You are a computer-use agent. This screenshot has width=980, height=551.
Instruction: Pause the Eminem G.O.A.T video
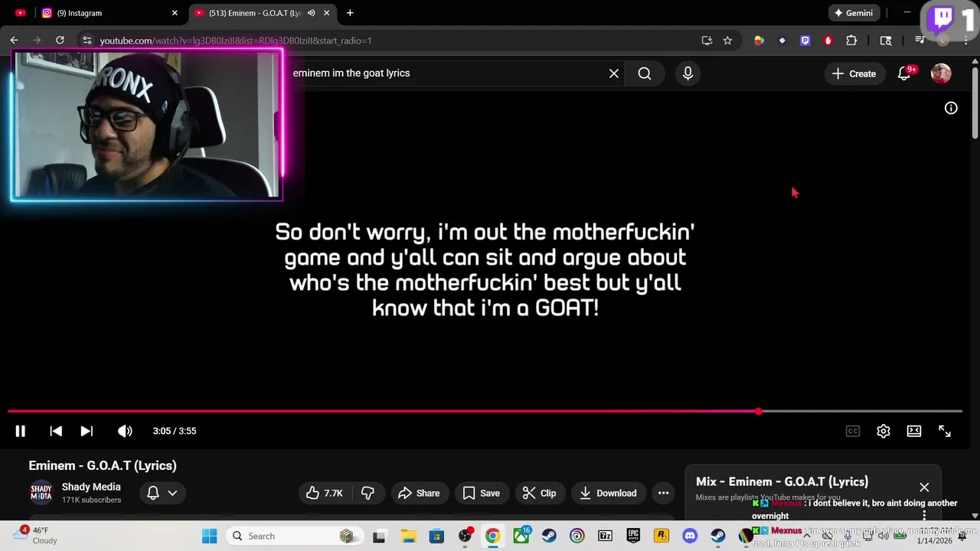(21, 431)
